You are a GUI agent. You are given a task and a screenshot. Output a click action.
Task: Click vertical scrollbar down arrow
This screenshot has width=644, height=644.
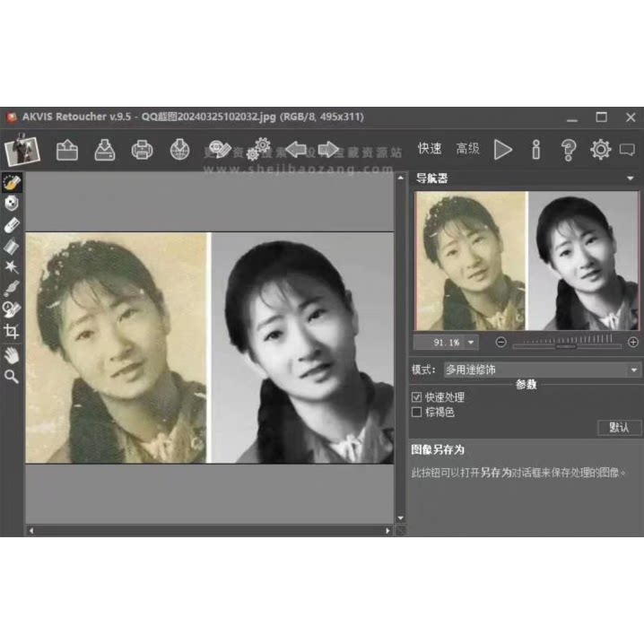400,518
